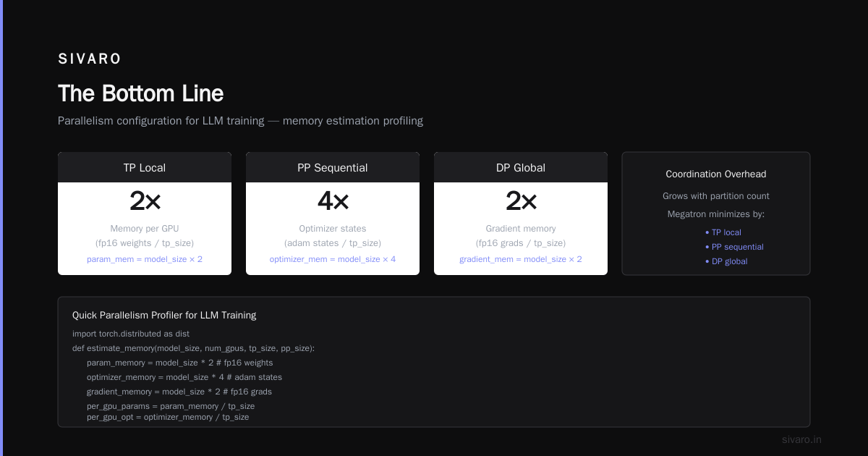Click the def estimate_memory code line
Image resolution: width=868 pixels, height=456 pixels.
coord(194,348)
